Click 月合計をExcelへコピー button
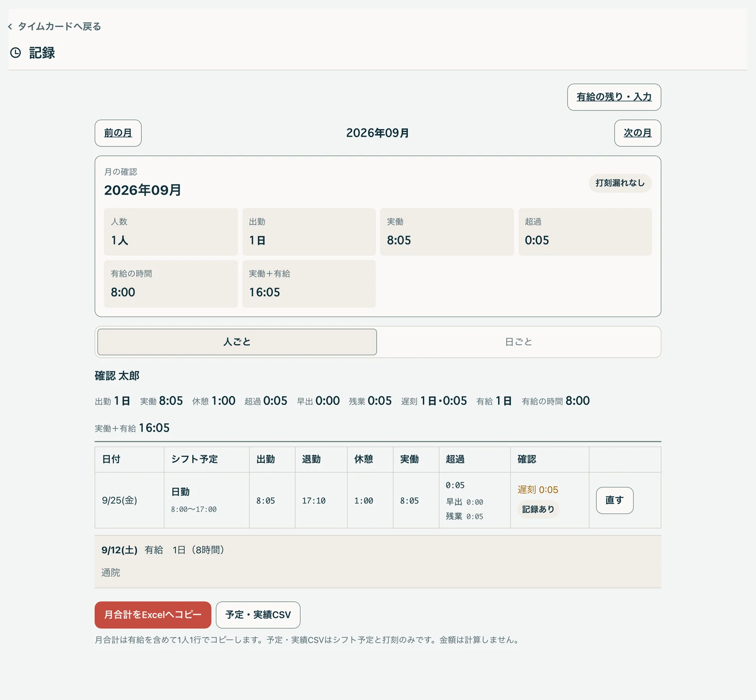The height and width of the screenshot is (700, 756). coord(153,615)
